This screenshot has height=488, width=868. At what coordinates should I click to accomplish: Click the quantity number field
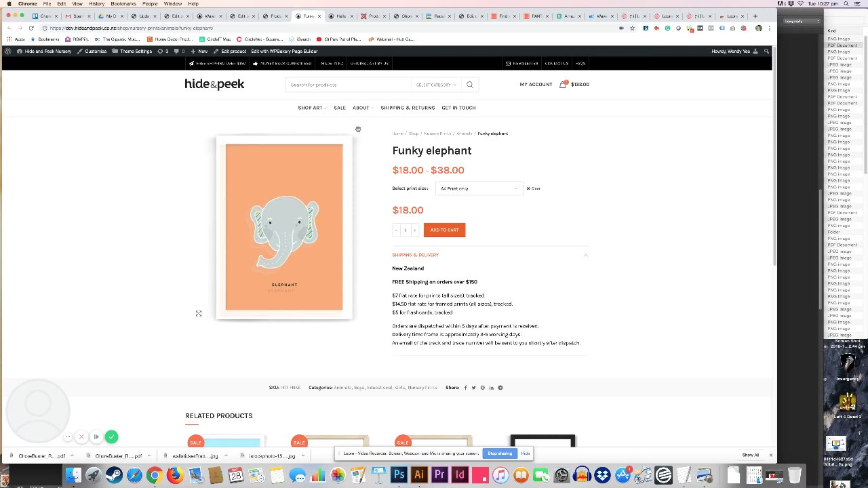tap(406, 230)
